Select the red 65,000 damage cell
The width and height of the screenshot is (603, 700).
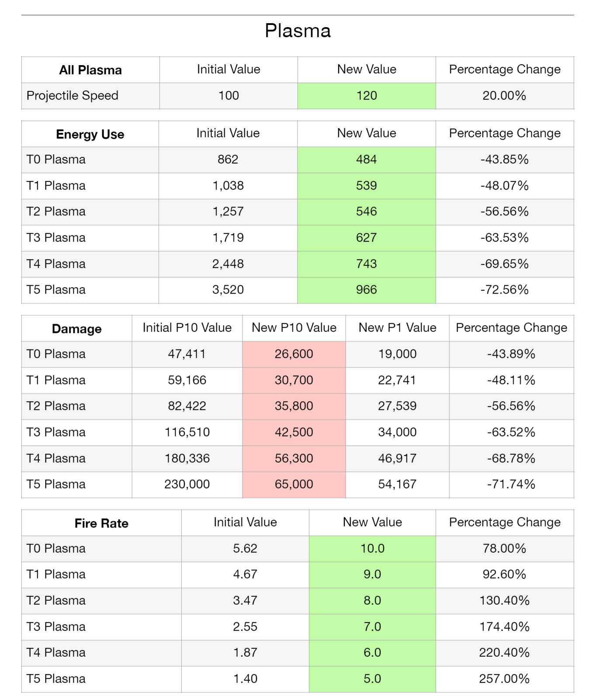coord(294,484)
